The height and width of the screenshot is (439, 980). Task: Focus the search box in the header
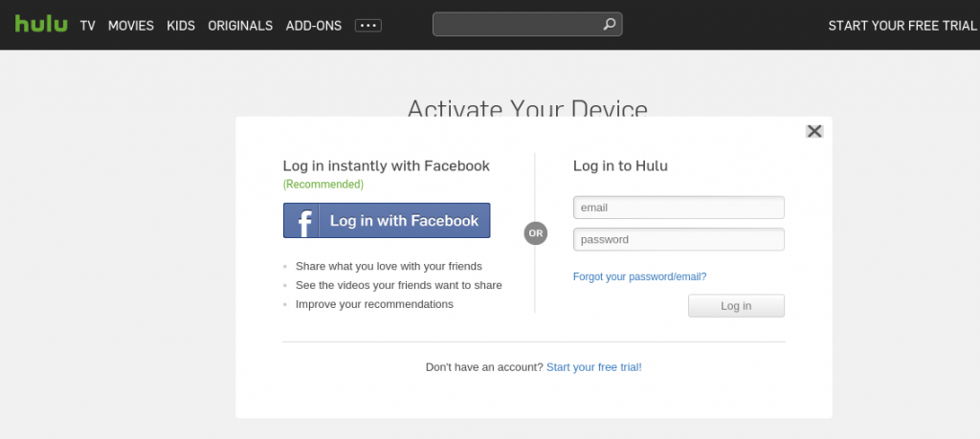517,25
